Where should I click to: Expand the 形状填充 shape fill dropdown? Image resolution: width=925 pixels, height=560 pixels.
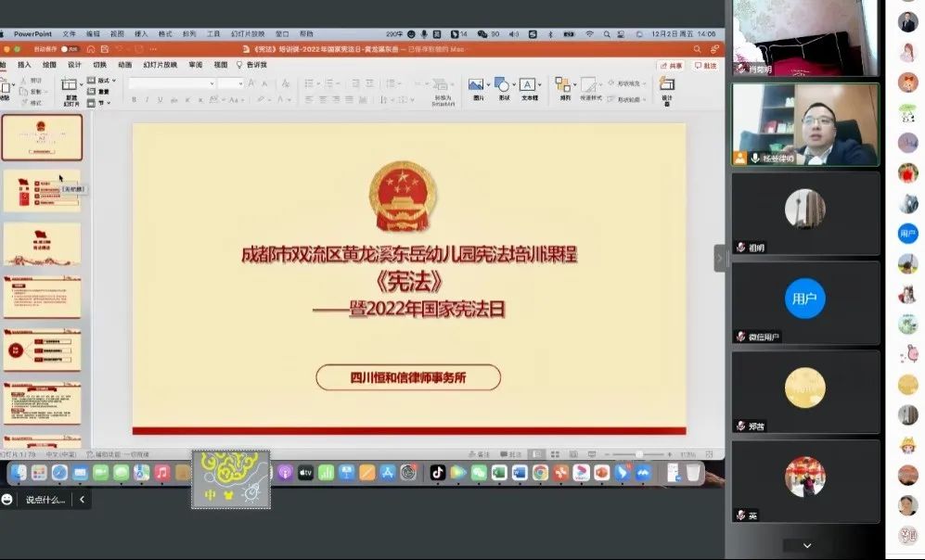point(644,82)
